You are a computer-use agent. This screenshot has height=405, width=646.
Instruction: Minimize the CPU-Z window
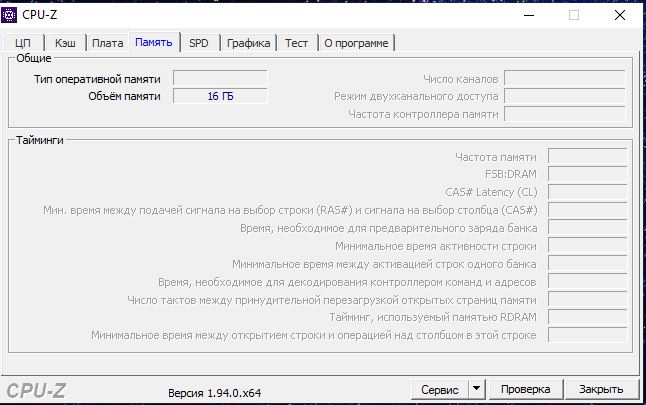[x=529, y=15]
